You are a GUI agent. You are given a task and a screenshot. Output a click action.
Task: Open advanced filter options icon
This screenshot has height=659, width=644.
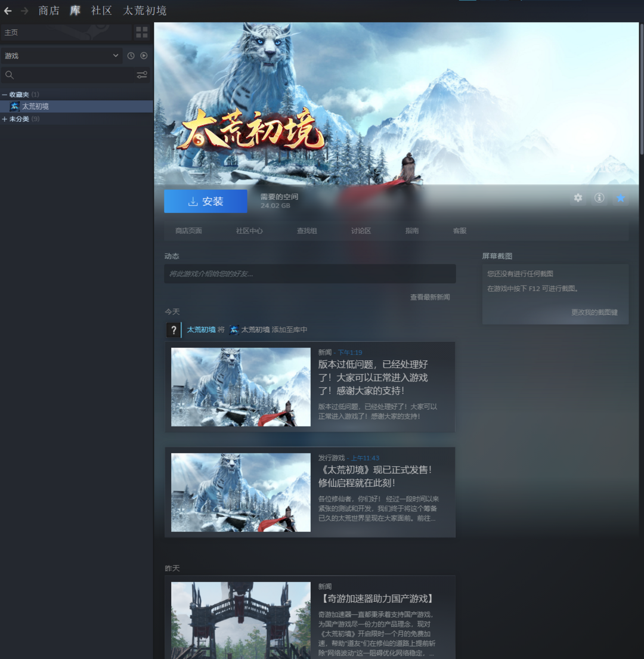pos(142,75)
